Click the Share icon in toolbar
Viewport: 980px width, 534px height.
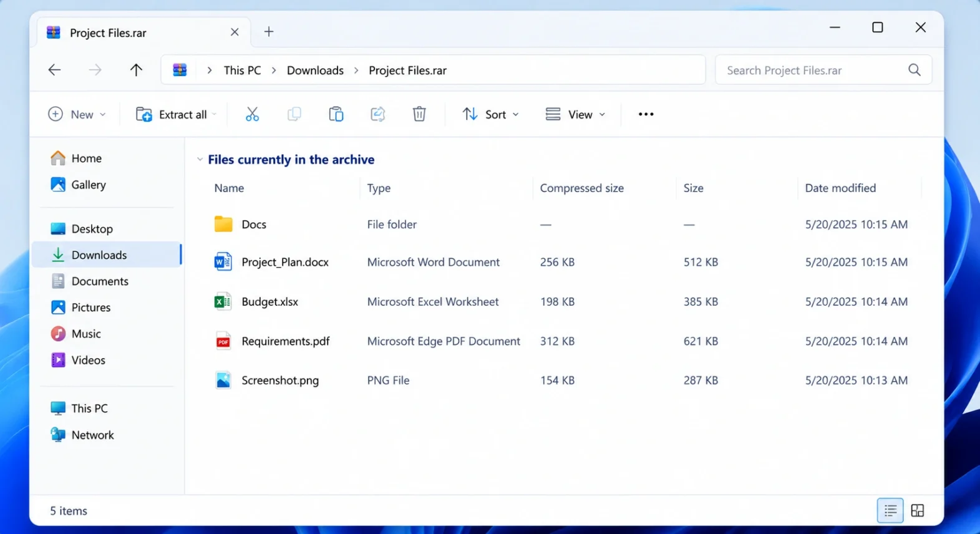point(377,114)
